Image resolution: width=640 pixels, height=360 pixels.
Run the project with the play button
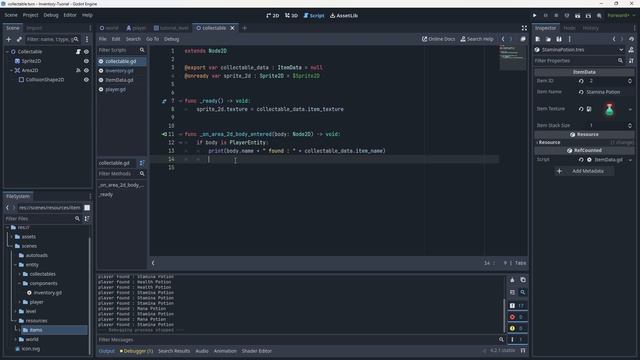tap(534, 16)
